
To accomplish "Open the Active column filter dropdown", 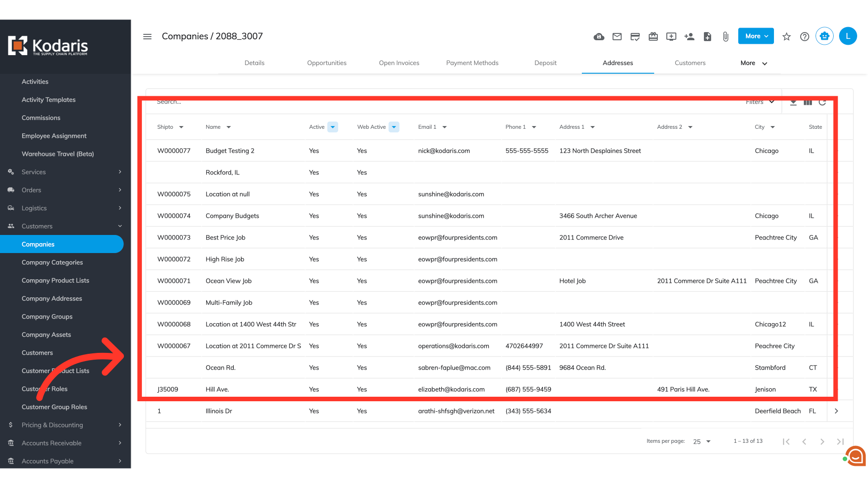I will point(333,127).
